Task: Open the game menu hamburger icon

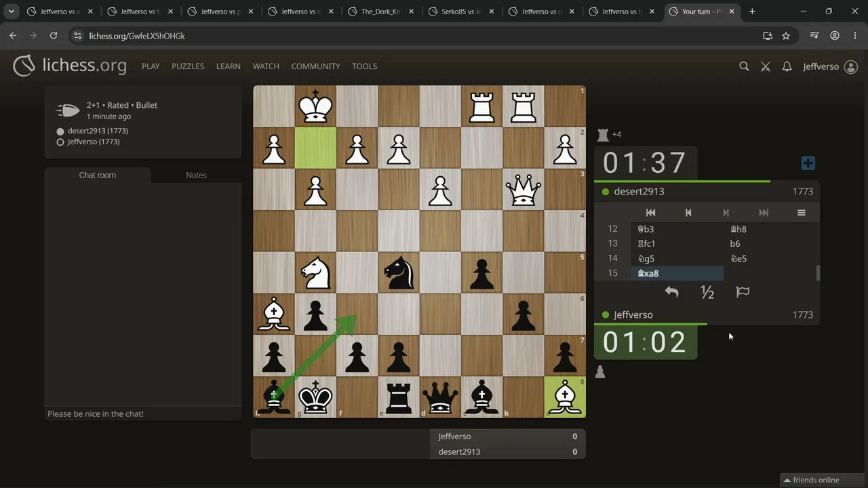Action: pyautogui.click(x=801, y=213)
